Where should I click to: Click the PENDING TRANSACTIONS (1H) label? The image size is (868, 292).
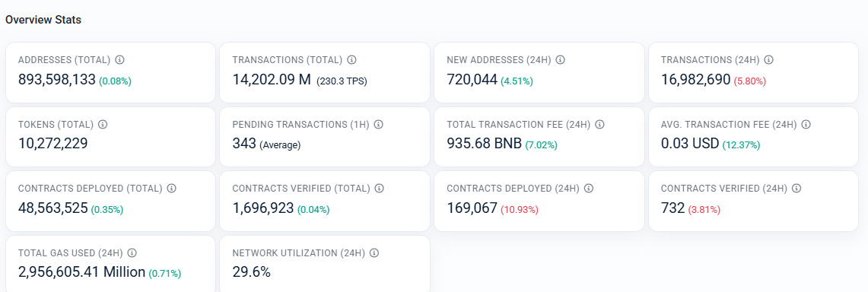tap(300, 125)
